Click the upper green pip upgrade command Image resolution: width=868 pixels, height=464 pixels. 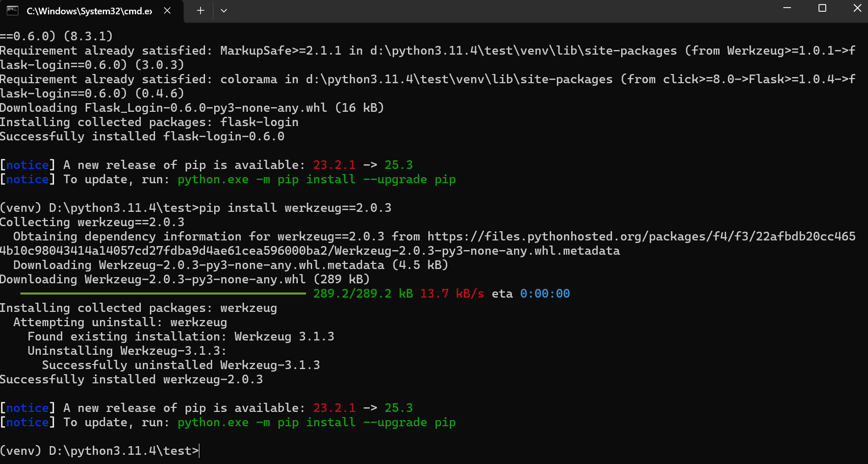pos(316,180)
